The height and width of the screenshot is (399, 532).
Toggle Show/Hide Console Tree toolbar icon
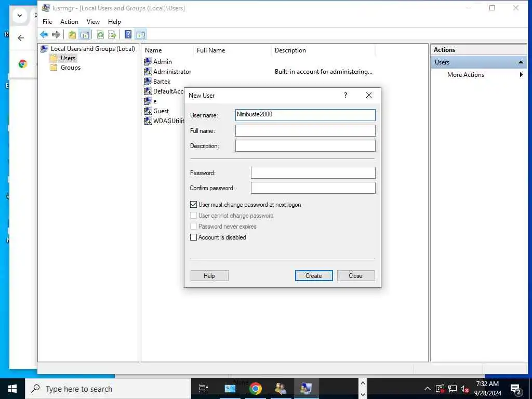pos(85,34)
